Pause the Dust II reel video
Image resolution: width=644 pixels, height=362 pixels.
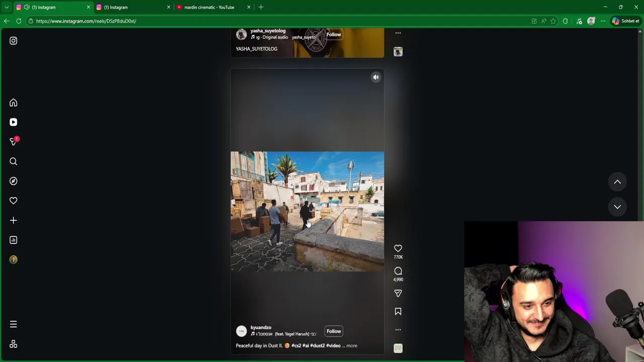pos(307,211)
